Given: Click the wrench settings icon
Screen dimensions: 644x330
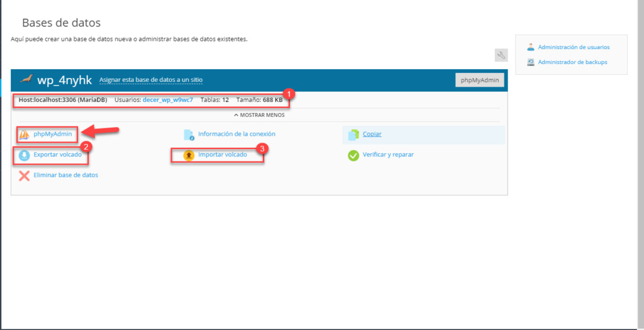Looking at the screenshot, I should 501,55.
